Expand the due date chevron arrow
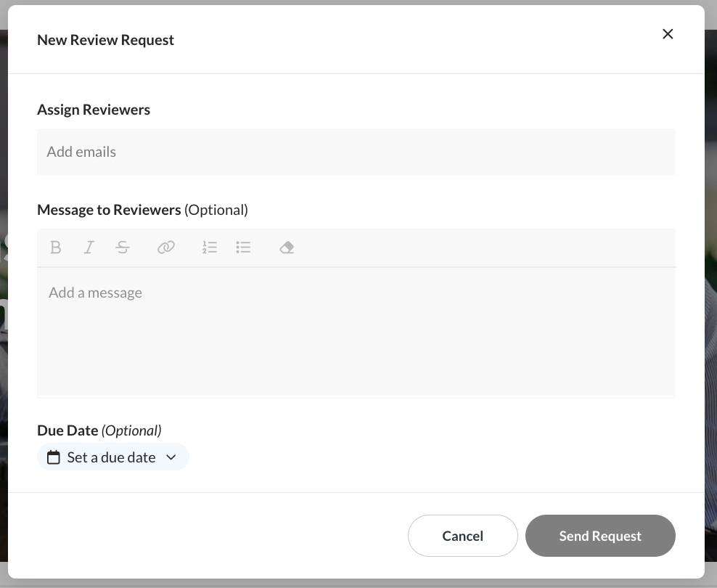Viewport: 717px width, 588px height. 171,457
